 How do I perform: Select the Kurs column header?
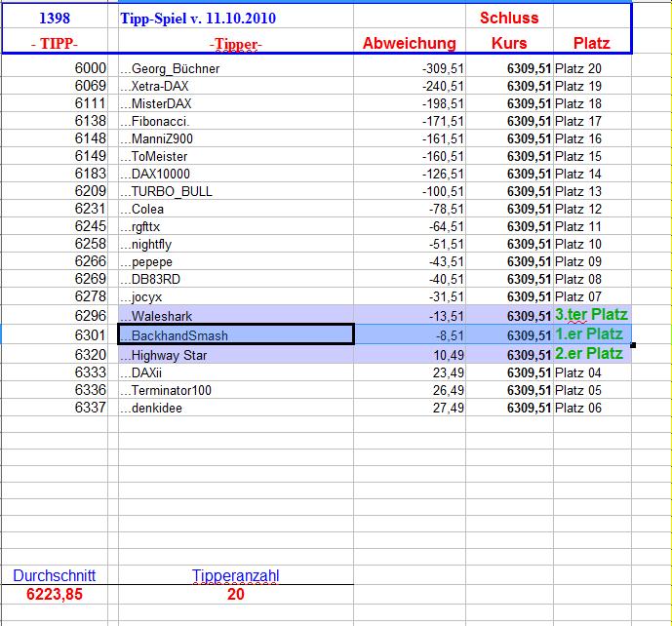click(x=509, y=43)
